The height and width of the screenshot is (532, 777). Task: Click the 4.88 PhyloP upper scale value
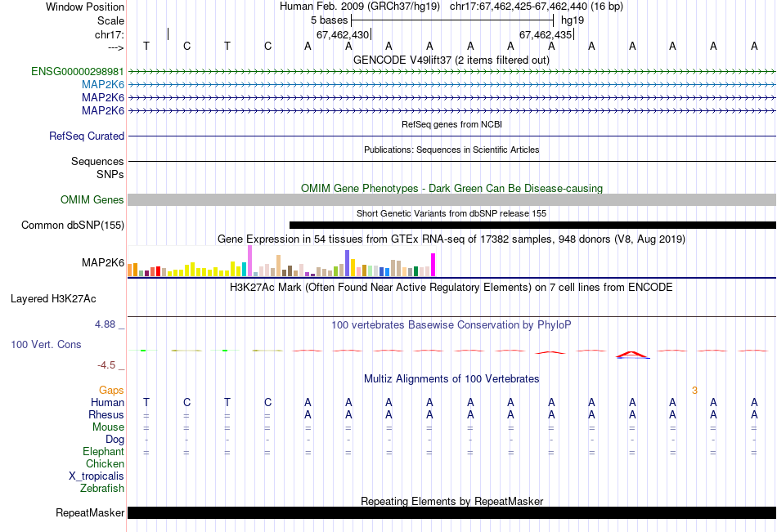click(105, 324)
